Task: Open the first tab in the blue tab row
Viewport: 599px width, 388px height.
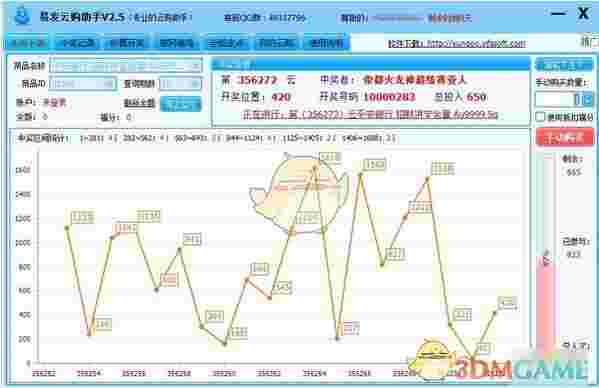Action: 28,43
